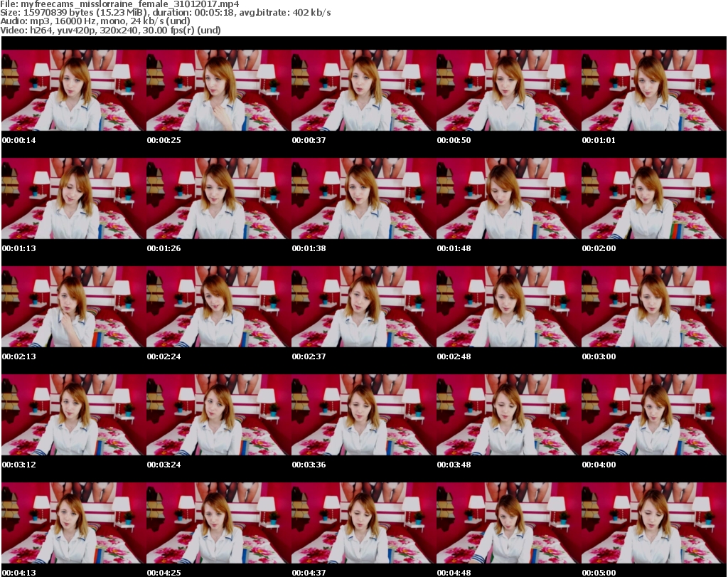Pick the frame above timestamp 00:03:00
Viewport: 728px width, 577px height.
[654, 307]
